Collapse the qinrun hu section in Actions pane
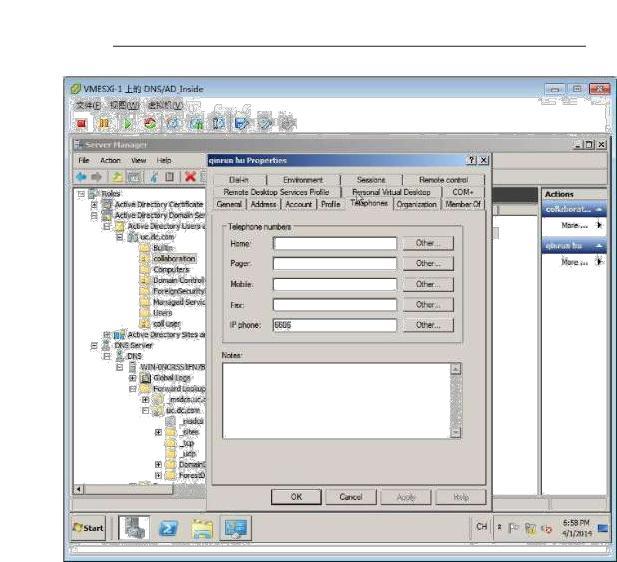 click(x=599, y=246)
